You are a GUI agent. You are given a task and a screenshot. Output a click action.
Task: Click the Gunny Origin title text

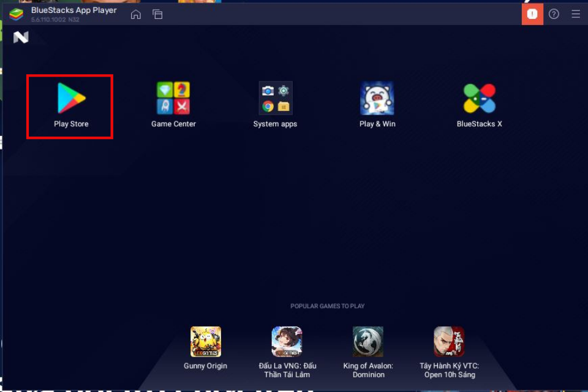(x=206, y=366)
